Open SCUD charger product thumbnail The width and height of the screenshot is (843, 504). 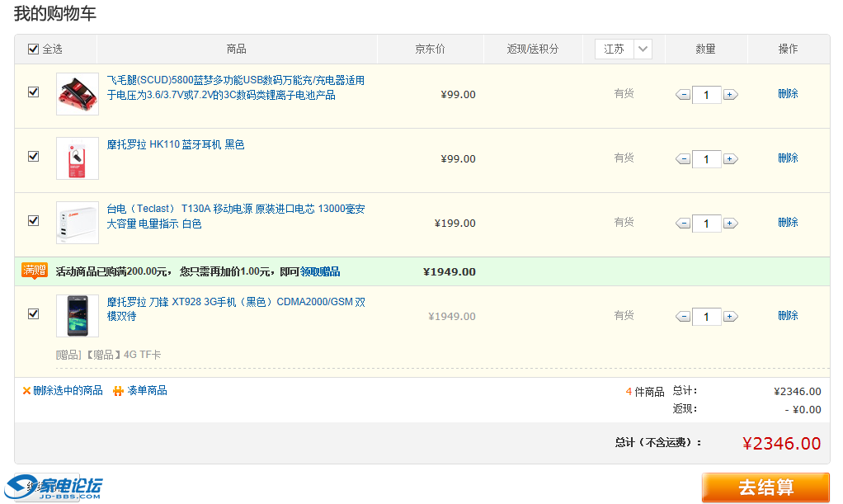tap(78, 94)
